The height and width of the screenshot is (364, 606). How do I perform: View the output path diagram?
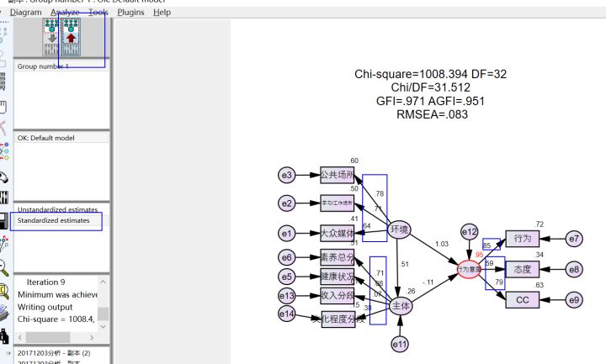coord(71,37)
